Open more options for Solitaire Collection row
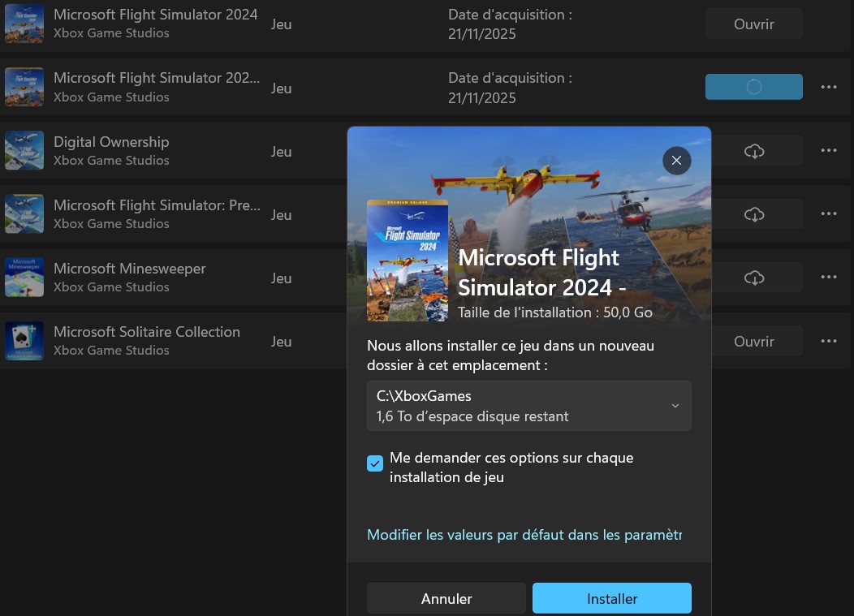The height and width of the screenshot is (616, 854). point(828,341)
